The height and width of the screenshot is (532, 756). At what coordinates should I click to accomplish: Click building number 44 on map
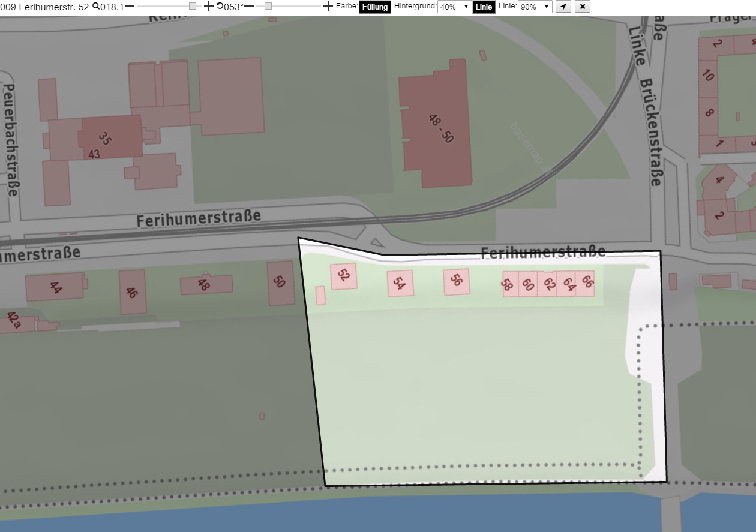[55, 287]
